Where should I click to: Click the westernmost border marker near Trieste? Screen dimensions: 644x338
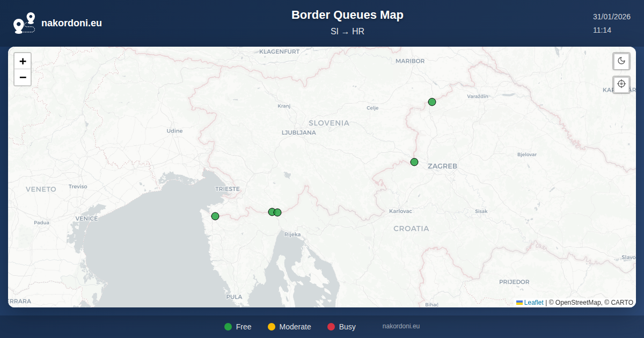coord(215,216)
